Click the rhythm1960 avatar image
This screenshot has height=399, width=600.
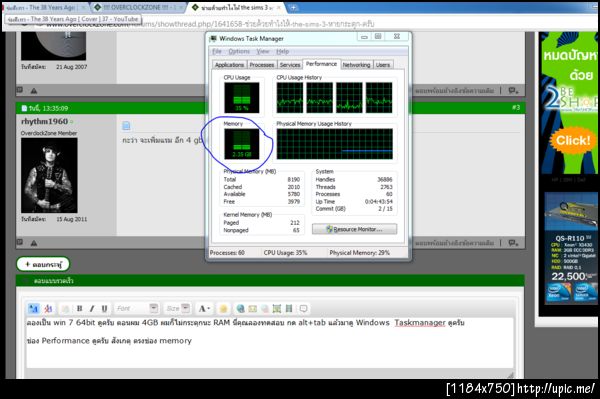[49, 175]
